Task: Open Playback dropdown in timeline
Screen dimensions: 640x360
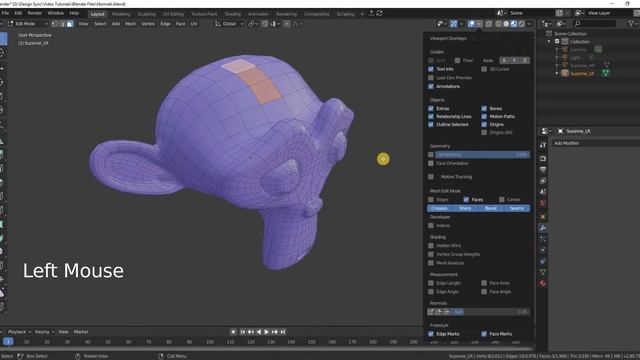Action: point(20,332)
